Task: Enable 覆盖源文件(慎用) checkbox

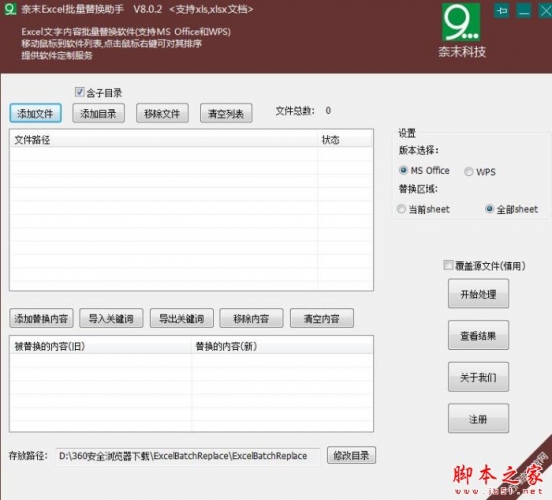Action: [x=448, y=265]
